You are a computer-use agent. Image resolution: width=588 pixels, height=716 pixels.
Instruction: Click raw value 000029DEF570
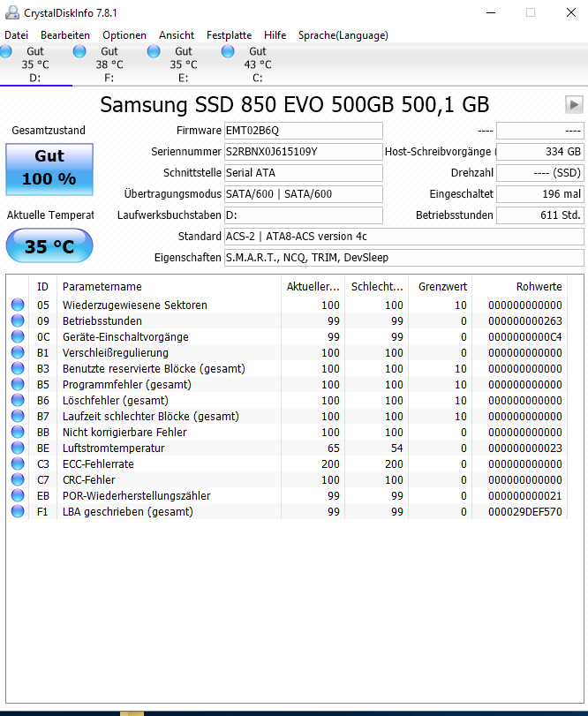525,511
